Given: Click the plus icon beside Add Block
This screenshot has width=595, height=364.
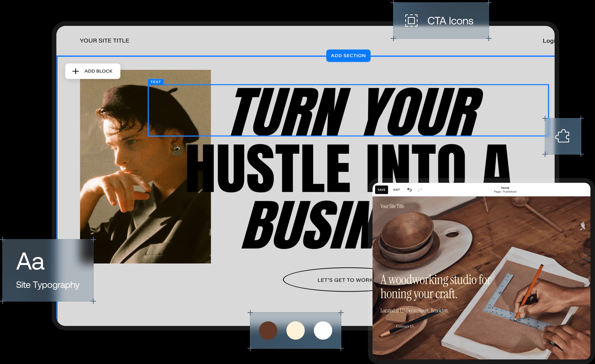Looking at the screenshot, I should coord(75,71).
